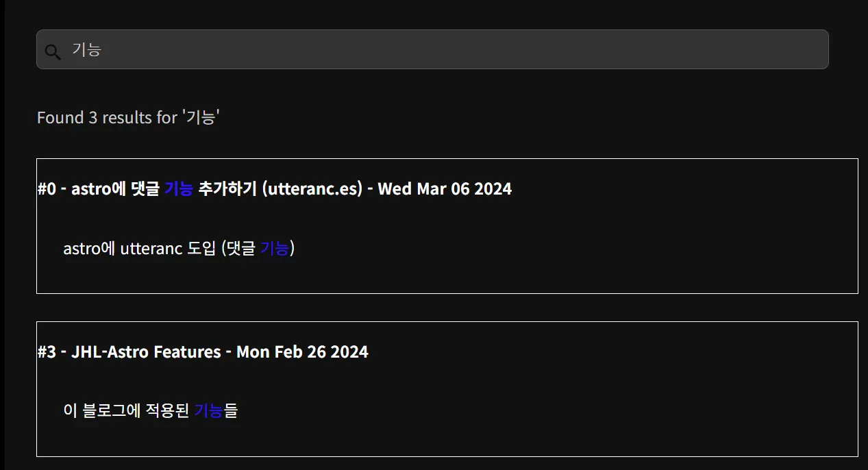The height and width of the screenshot is (470, 868).
Task: Click highlighted '기능' in the first result title
Action: point(179,188)
